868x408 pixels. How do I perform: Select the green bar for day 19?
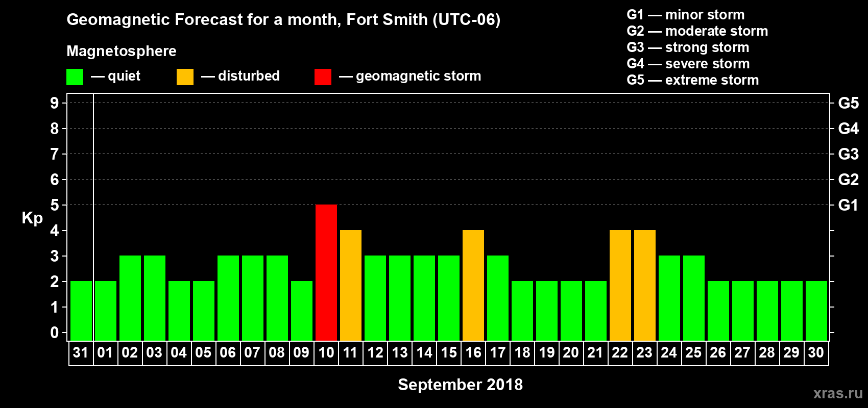pos(547,311)
